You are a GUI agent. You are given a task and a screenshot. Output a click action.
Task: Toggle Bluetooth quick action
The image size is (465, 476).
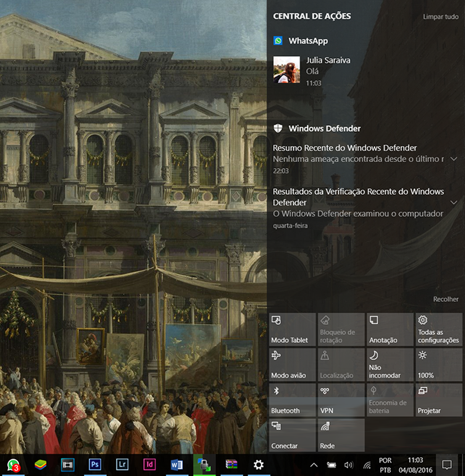point(293,400)
